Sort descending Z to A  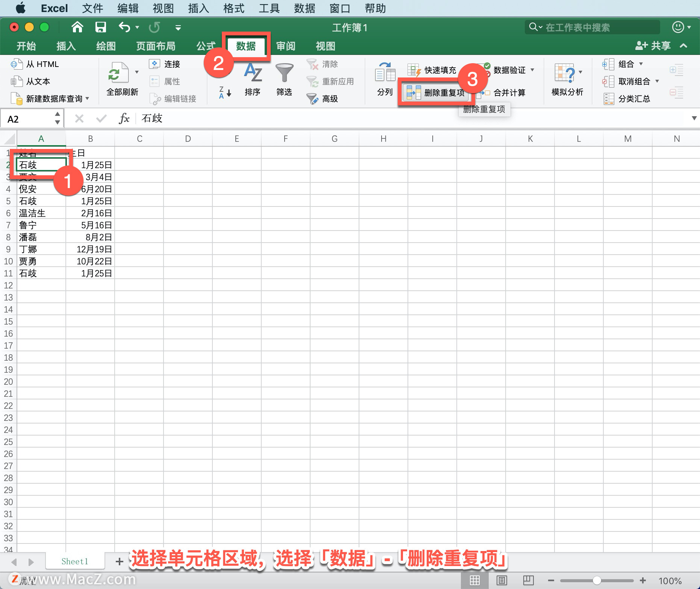coord(225,93)
